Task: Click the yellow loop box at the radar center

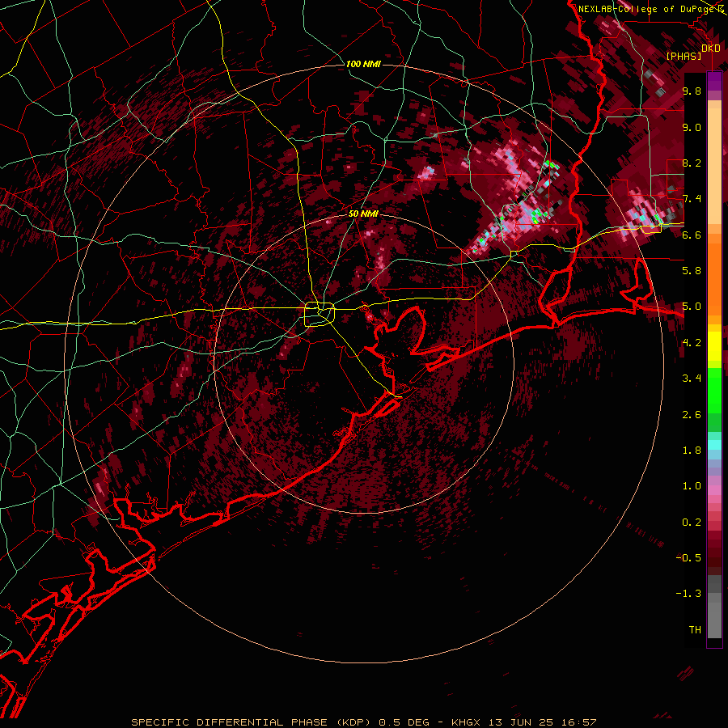Action: click(320, 315)
